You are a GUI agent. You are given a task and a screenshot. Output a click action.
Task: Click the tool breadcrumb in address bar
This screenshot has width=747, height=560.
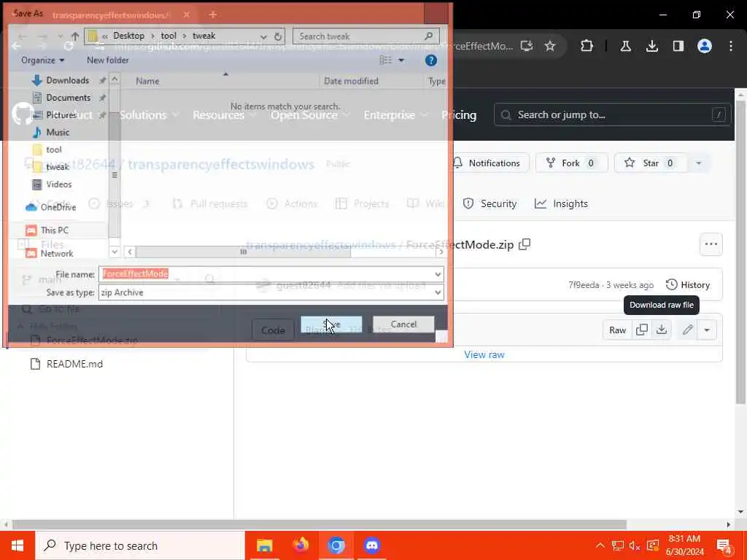click(x=169, y=36)
